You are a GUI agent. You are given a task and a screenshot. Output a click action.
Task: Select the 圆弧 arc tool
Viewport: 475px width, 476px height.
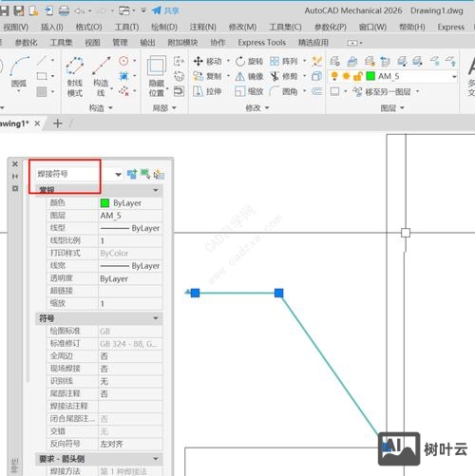tap(19, 73)
